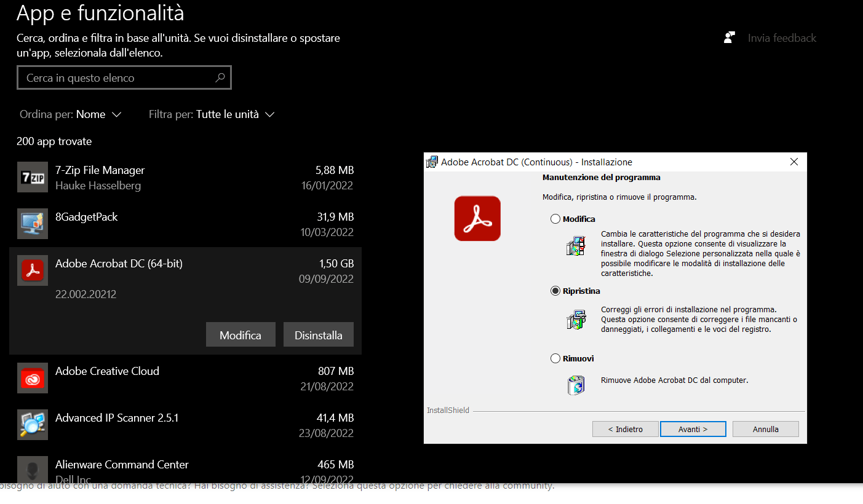Click the Rimuove Adobe Acrobat DC dal computer text
The image size is (863, 504).
pos(675,380)
